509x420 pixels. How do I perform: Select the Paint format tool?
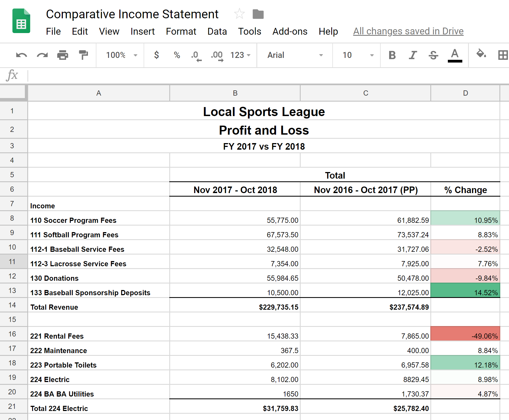click(83, 55)
